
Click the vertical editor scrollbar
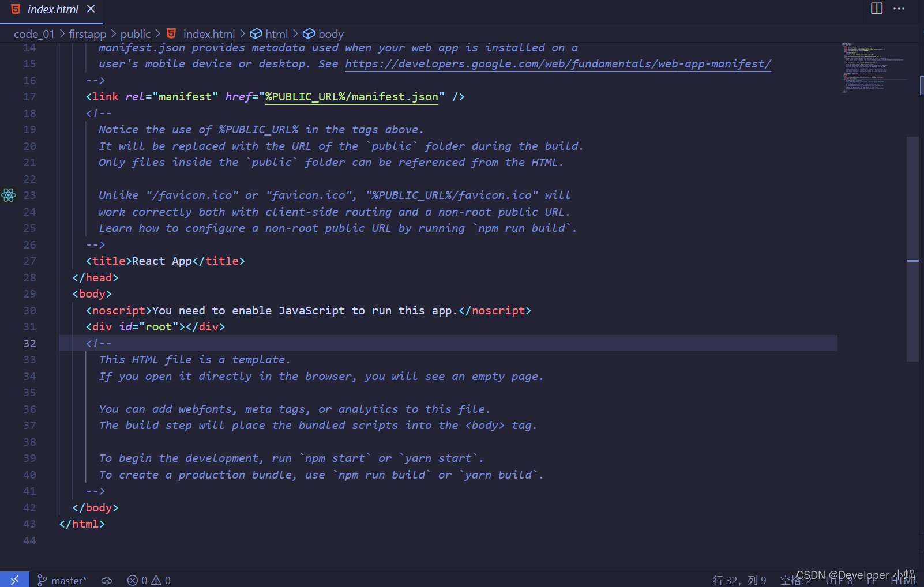(x=912, y=248)
